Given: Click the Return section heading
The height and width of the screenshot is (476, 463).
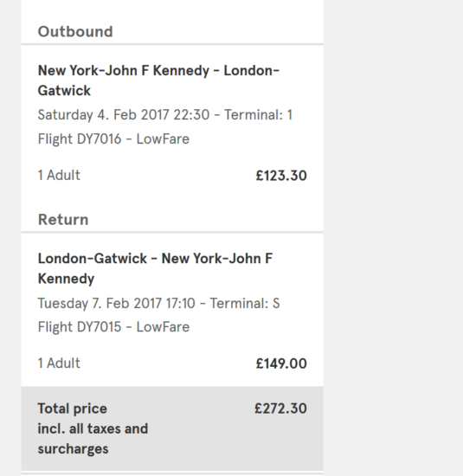Looking at the screenshot, I should [x=63, y=220].
